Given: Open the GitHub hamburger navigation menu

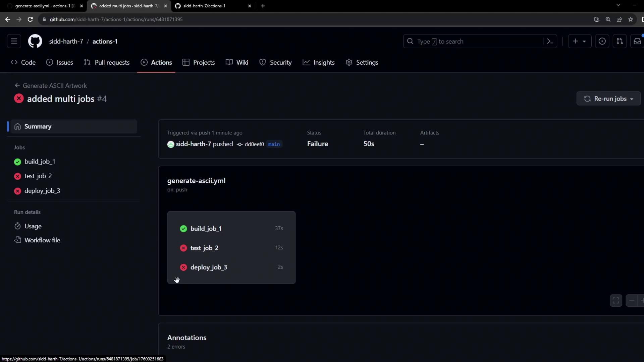Looking at the screenshot, I should [x=14, y=41].
